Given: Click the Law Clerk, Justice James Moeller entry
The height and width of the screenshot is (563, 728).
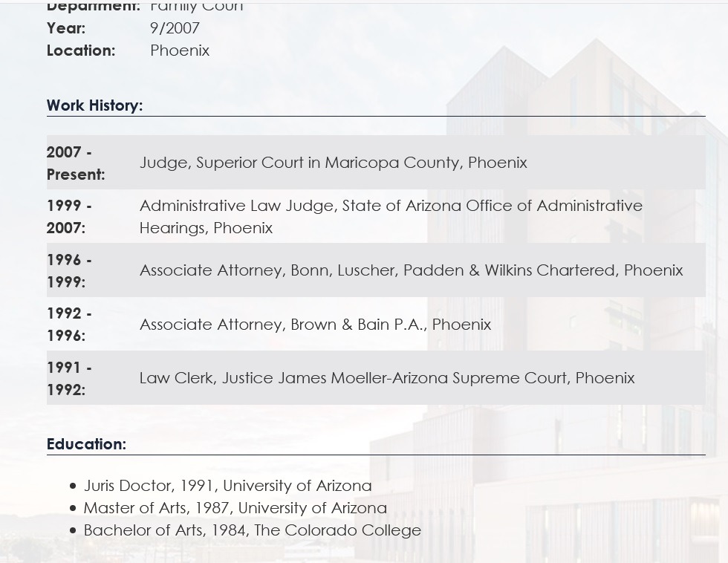Looking at the screenshot, I should (387, 378).
